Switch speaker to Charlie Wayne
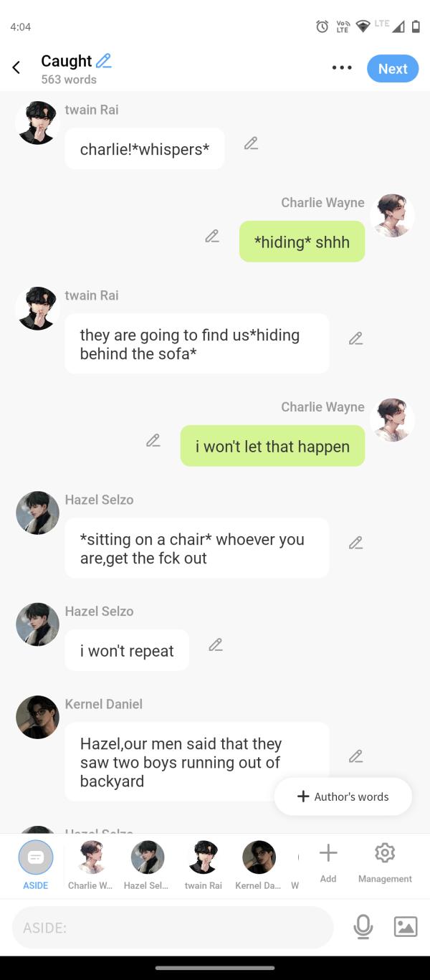 (90, 865)
